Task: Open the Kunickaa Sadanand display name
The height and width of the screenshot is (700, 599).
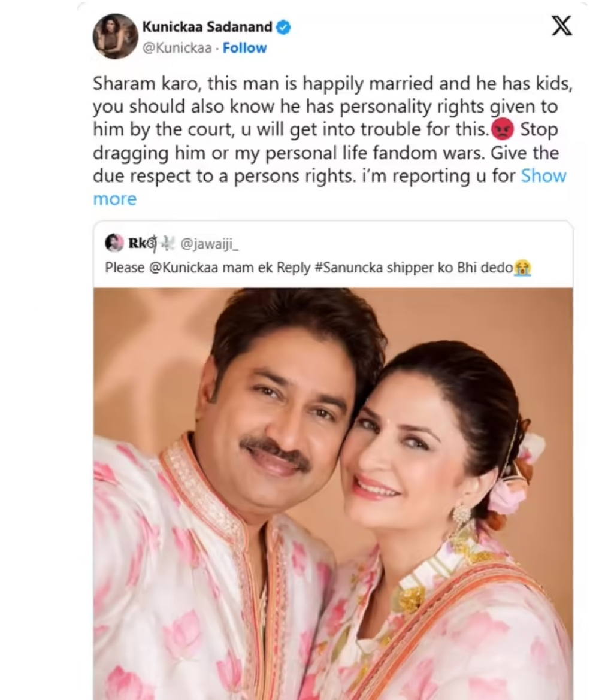Action: coord(207,27)
